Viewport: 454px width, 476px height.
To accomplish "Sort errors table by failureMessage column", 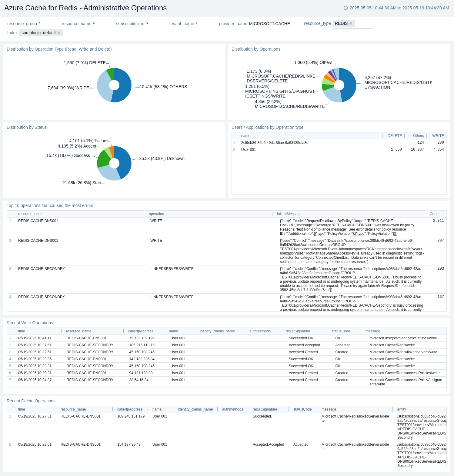I will [289, 214].
